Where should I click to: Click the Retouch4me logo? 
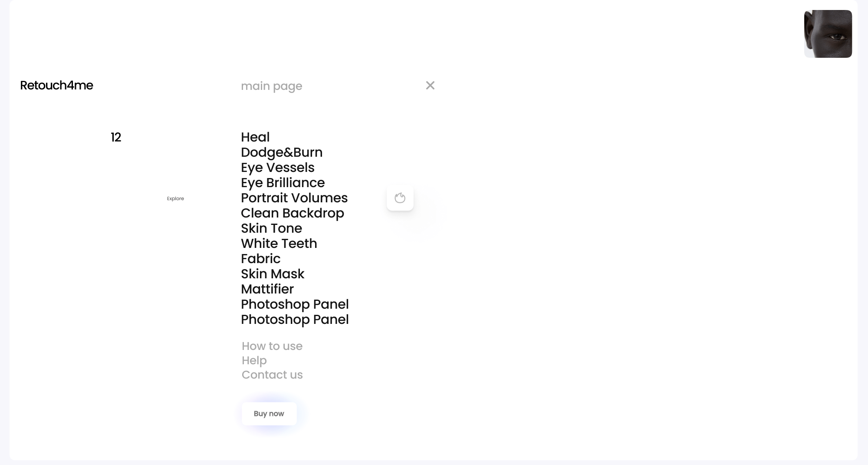[56, 86]
